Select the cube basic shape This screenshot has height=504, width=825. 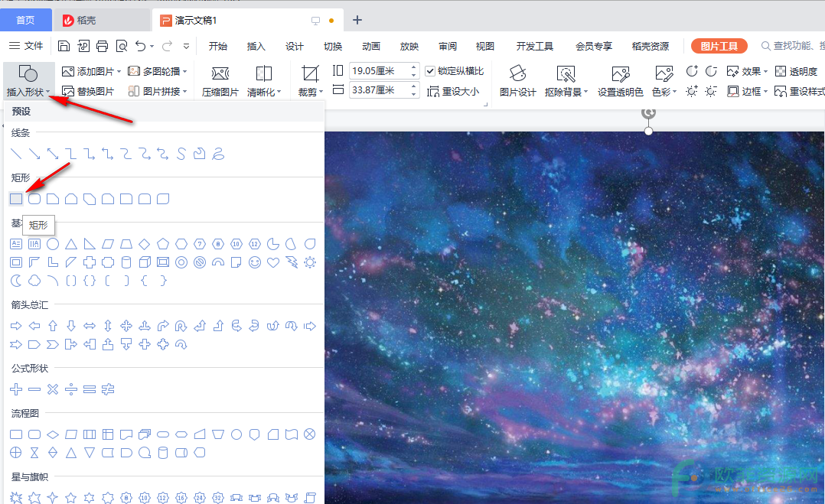(145, 262)
